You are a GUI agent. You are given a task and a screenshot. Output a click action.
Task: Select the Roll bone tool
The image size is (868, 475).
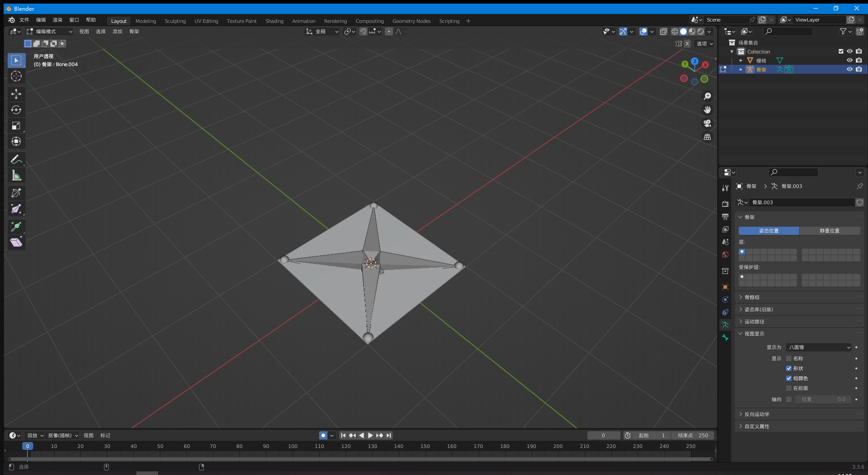click(x=16, y=193)
